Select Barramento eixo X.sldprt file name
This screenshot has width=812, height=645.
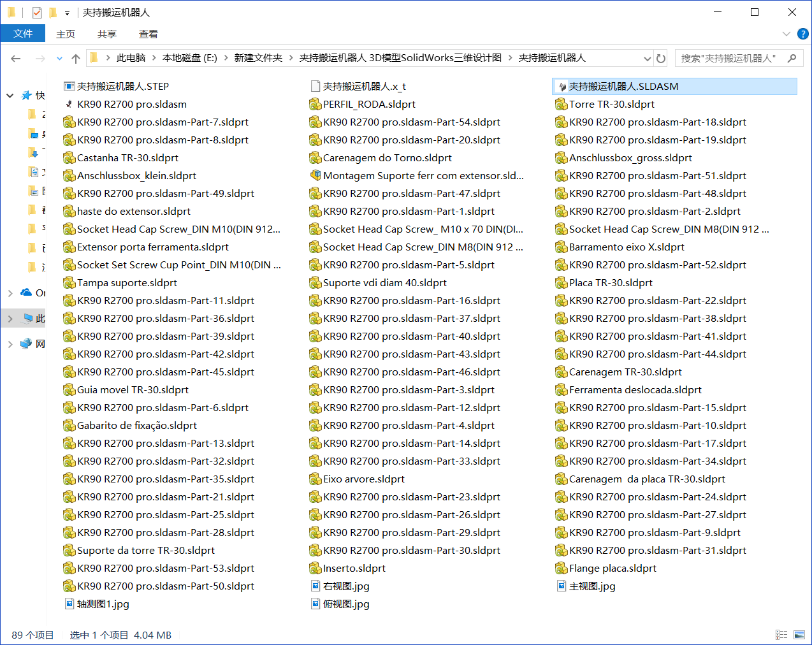(627, 247)
